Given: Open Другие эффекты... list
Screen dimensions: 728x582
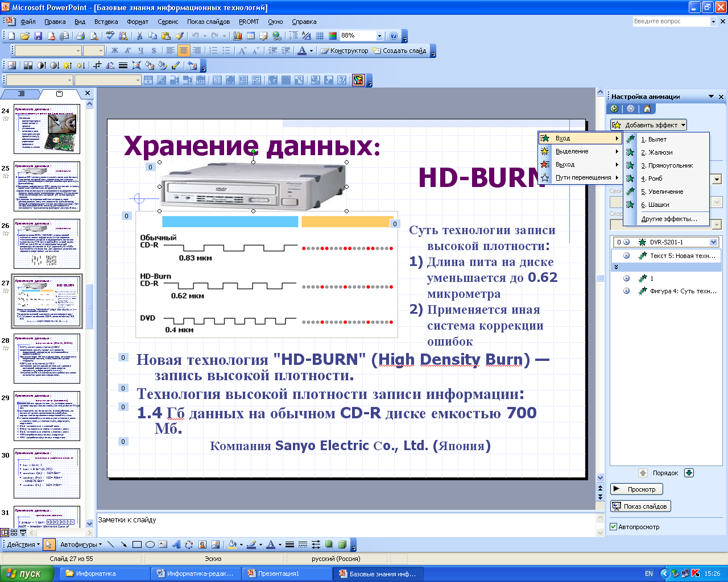Looking at the screenshot, I should coord(667,218).
